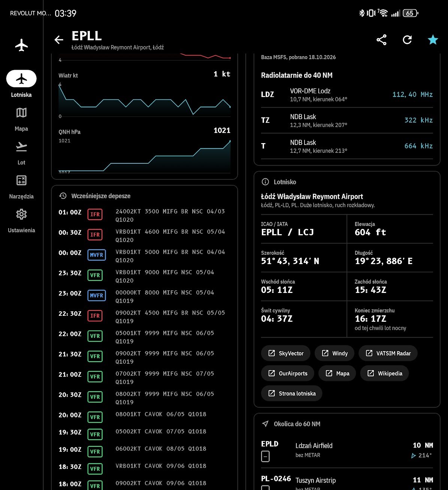Tap the 604 ft elevation value
The height and width of the screenshot is (490, 448).
tap(370, 232)
